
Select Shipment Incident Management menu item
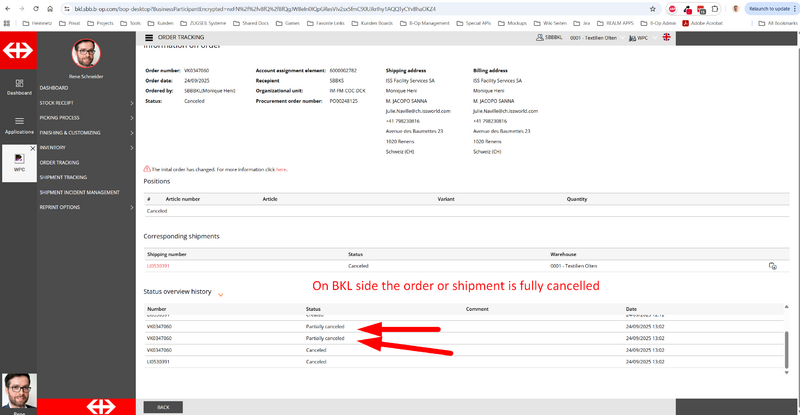click(86, 192)
